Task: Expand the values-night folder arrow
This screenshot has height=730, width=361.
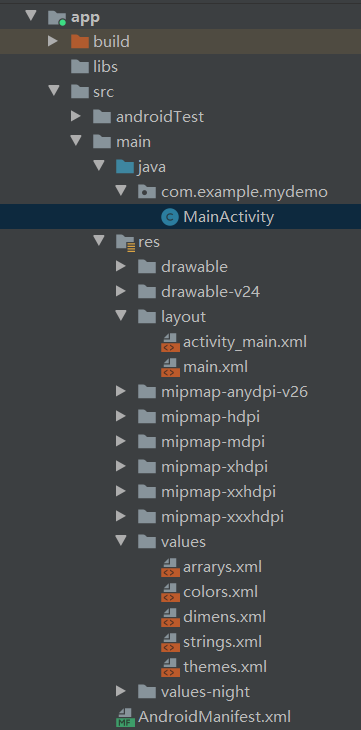Action: [x=121, y=691]
